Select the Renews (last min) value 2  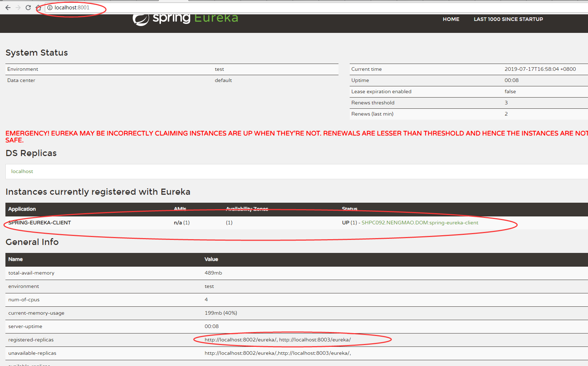(x=506, y=114)
